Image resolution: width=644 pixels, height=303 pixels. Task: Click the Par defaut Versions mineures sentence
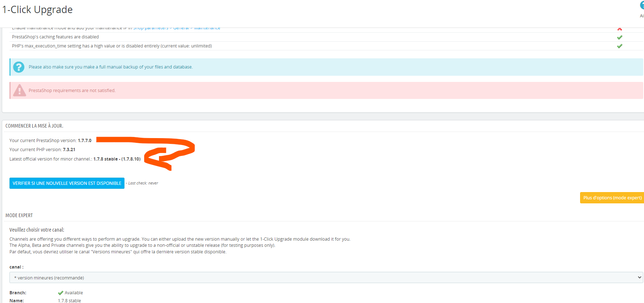(x=118, y=252)
